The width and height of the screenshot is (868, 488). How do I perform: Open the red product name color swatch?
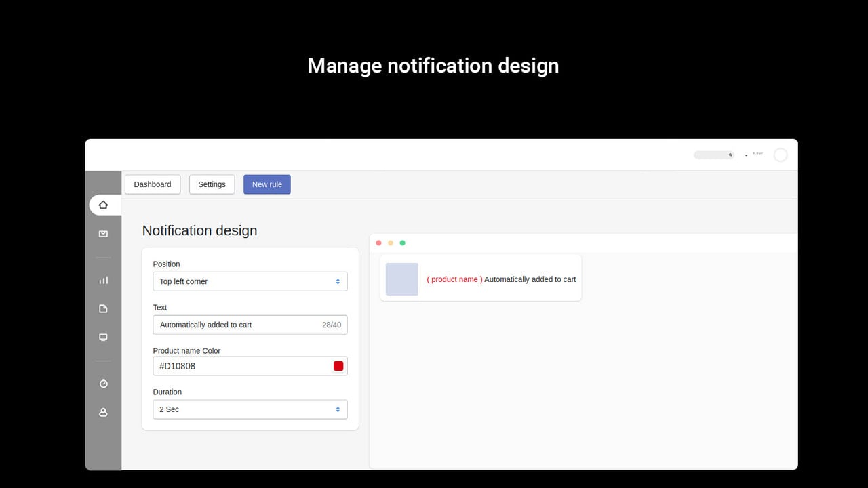click(338, 366)
